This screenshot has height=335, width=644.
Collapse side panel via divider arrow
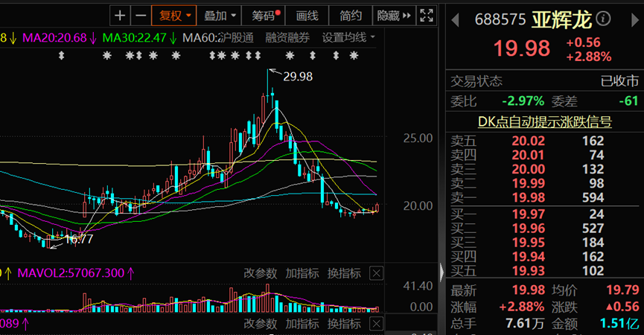tap(442, 272)
